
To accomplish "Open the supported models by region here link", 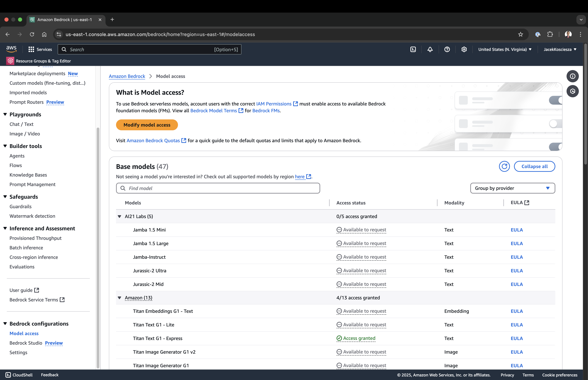I will click(x=300, y=177).
